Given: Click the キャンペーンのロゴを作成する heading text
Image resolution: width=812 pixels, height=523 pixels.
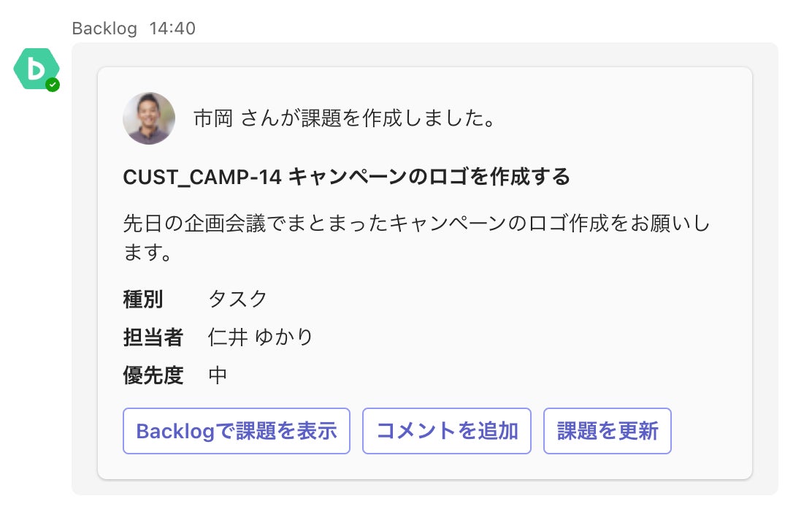Looking at the screenshot, I should tap(429, 177).
